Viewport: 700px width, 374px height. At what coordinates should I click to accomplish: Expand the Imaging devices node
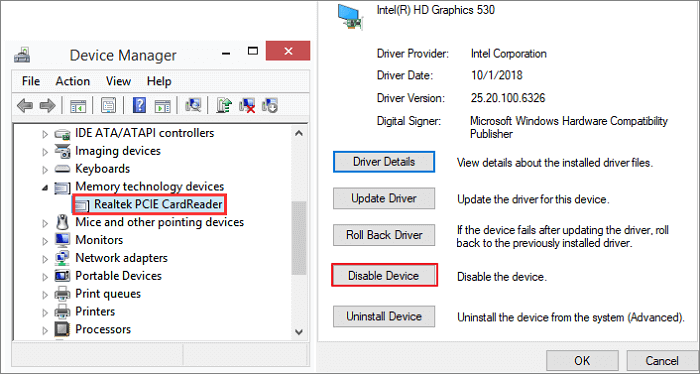click(x=45, y=152)
